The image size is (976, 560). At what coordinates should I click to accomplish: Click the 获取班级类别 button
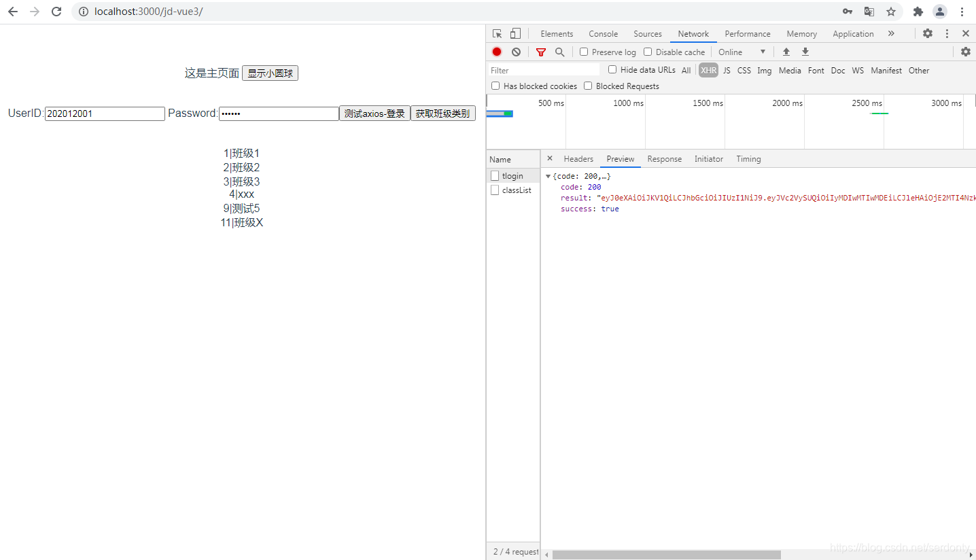point(442,113)
